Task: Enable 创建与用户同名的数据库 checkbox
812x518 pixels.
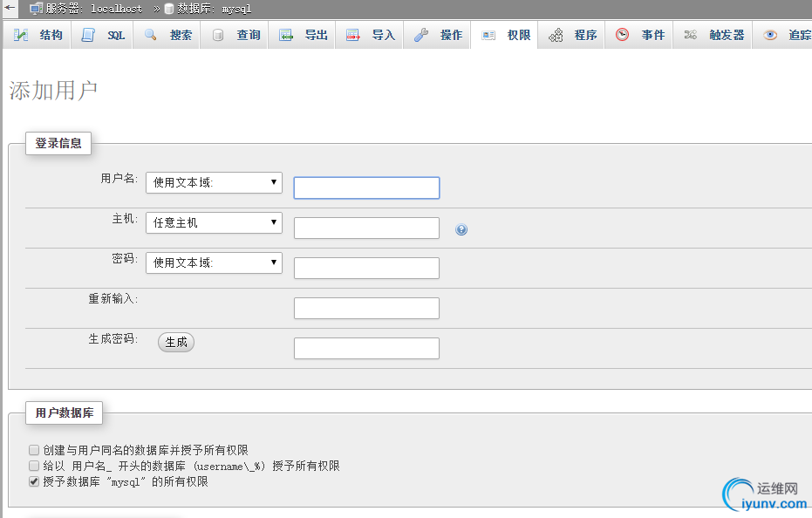Action: 34,450
